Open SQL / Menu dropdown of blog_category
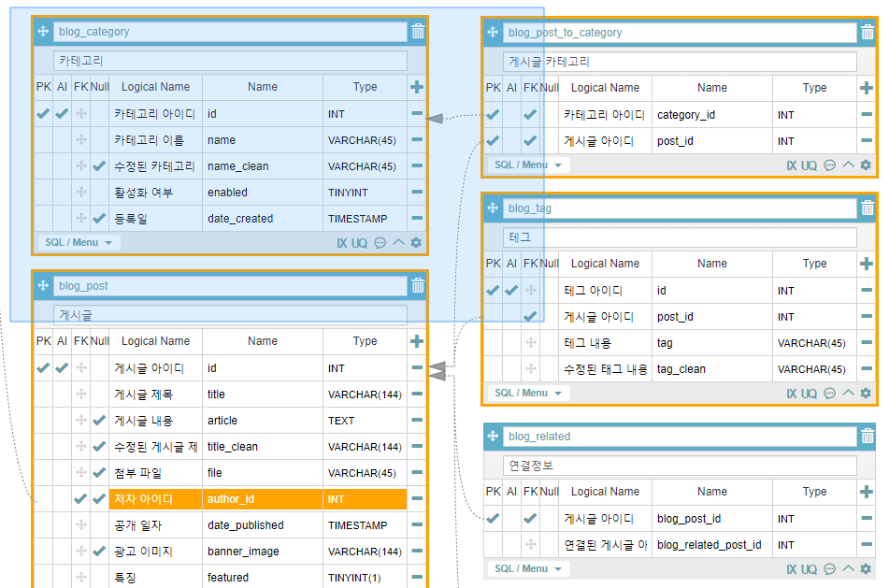Image resolution: width=889 pixels, height=588 pixels. click(x=79, y=243)
